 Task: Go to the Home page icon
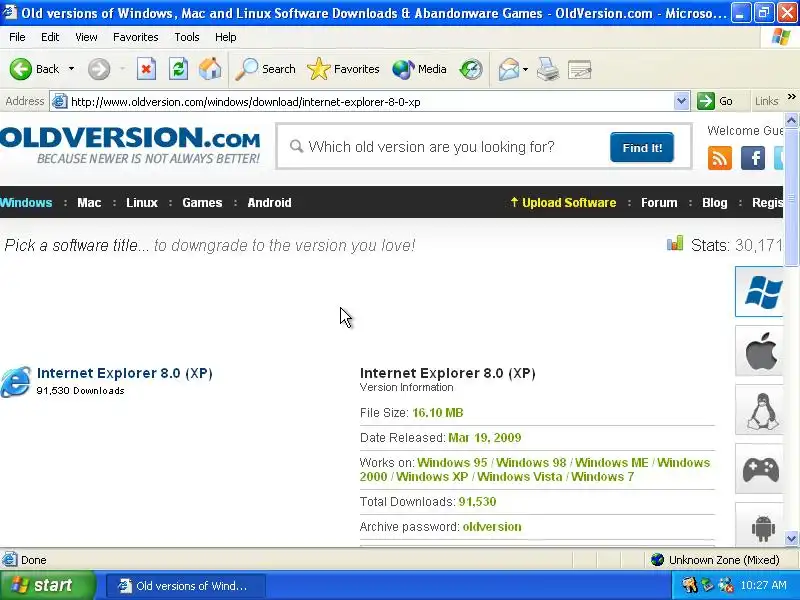pyautogui.click(x=210, y=69)
